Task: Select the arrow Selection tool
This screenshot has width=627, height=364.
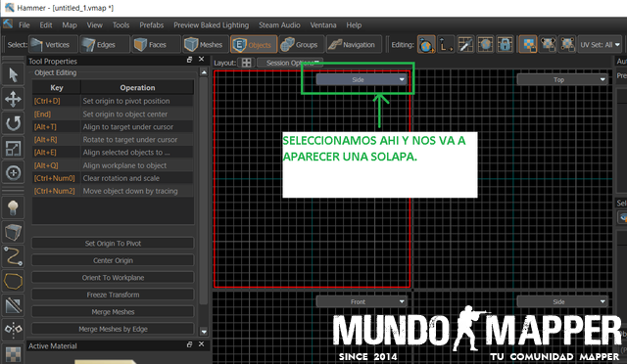Action: [x=13, y=74]
